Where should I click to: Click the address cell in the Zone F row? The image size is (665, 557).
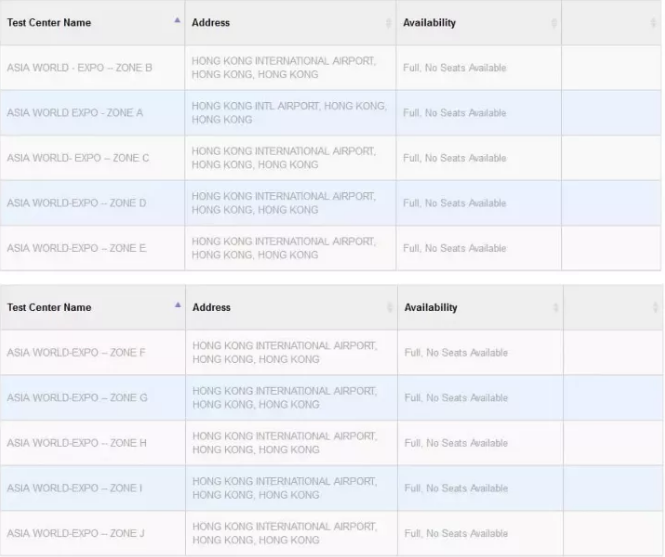click(x=291, y=353)
